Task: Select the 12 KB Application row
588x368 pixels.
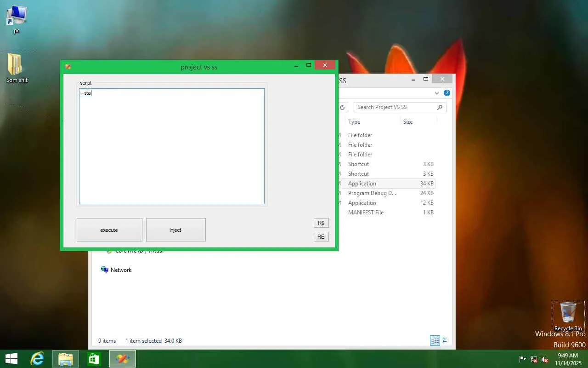Action: pyautogui.click(x=386, y=203)
